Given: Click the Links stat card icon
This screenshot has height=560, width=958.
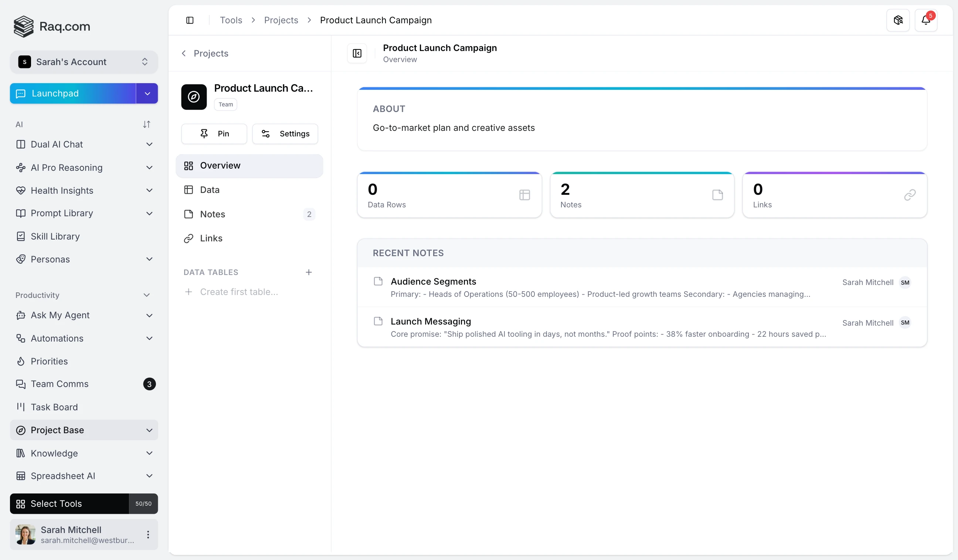Looking at the screenshot, I should coord(909,195).
